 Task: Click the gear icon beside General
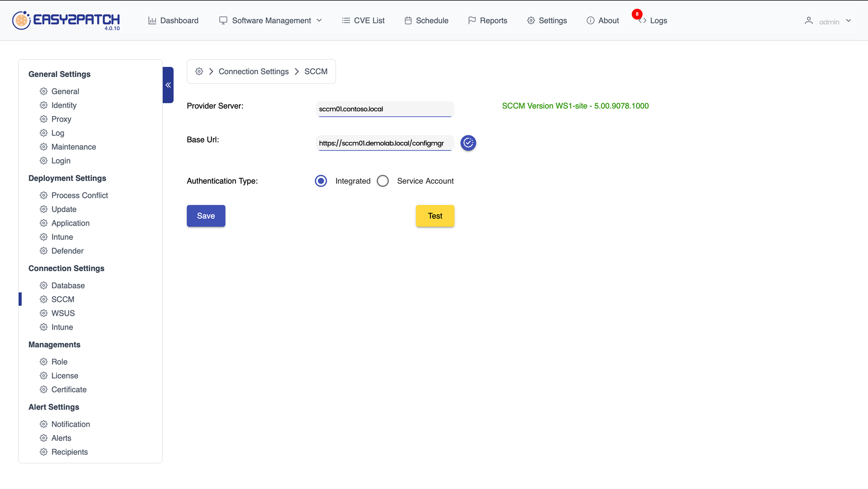pyautogui.click(x=44, y=91)
